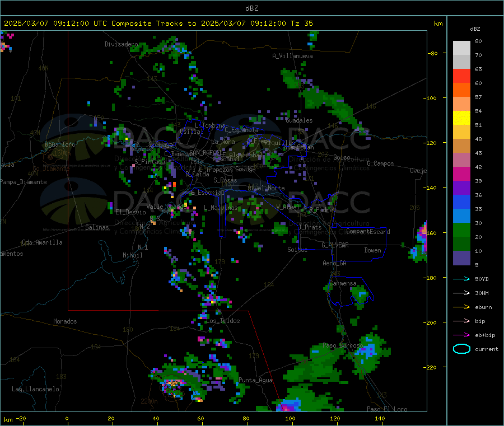Click the Soitue map label
Screen dimensions: 504x426
coord(297,250)
